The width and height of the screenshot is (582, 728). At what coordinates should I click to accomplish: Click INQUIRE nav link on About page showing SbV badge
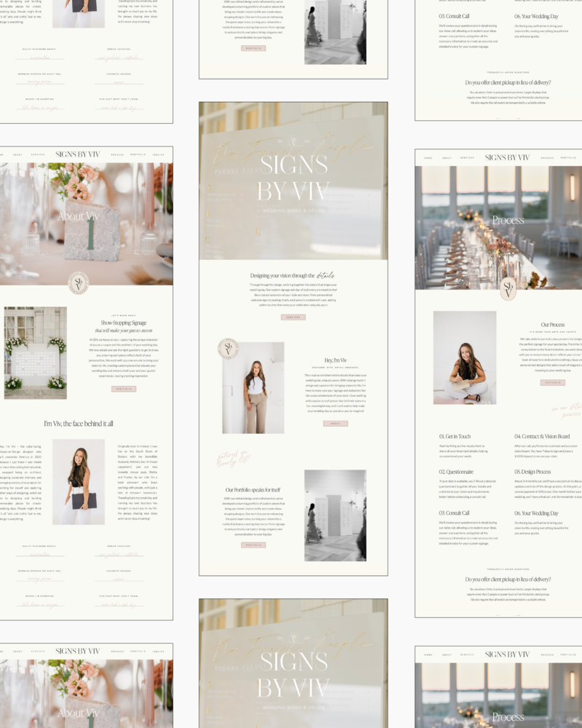[159, 154]
